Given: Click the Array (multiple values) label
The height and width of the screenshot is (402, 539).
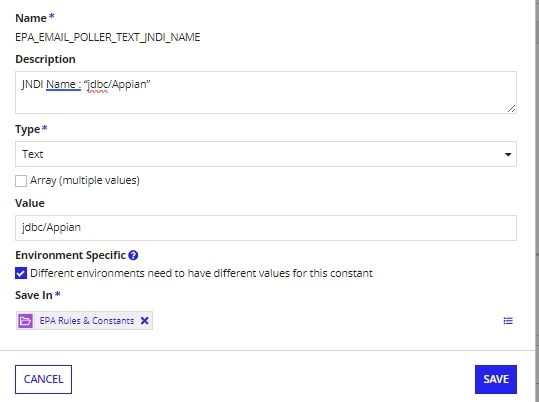Looking at the screenshot, I should pyautogui.click(x=85, y=181).
